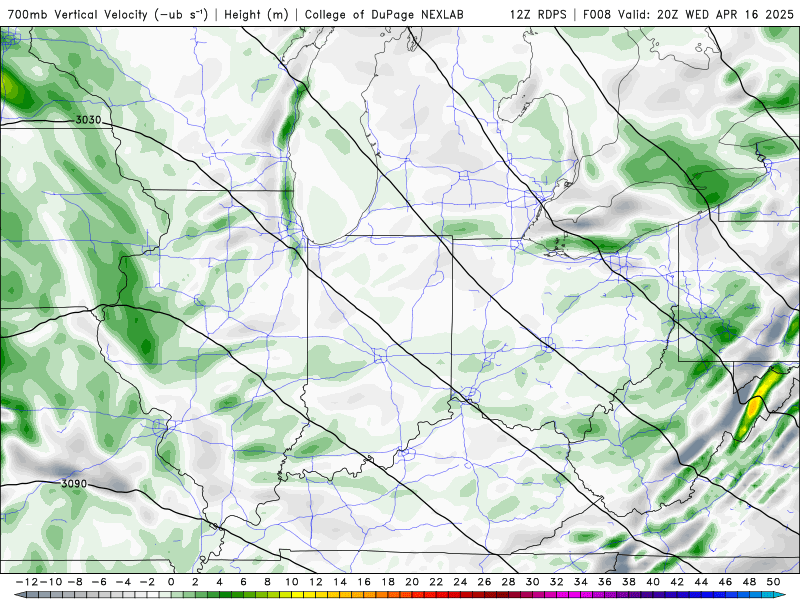Click the "4" value on the color scale
Viewport: 800px width, 600px height.
coord(219,582)
